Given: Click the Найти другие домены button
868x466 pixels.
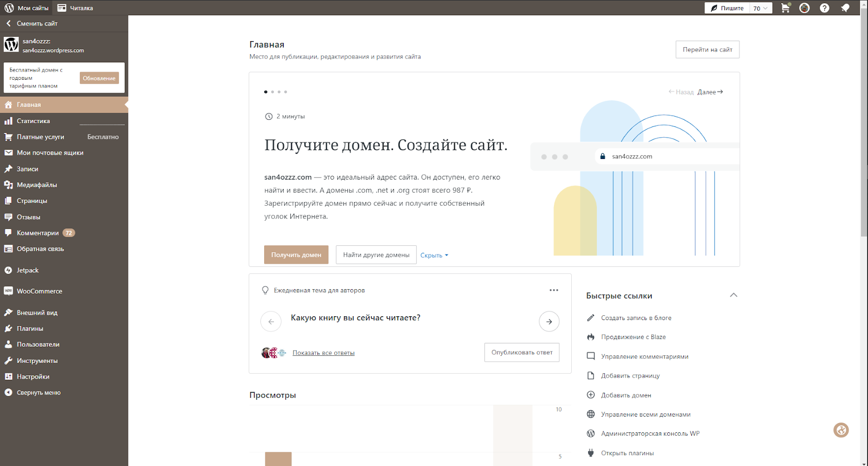Looking at the screenshot, I should 376,255.
